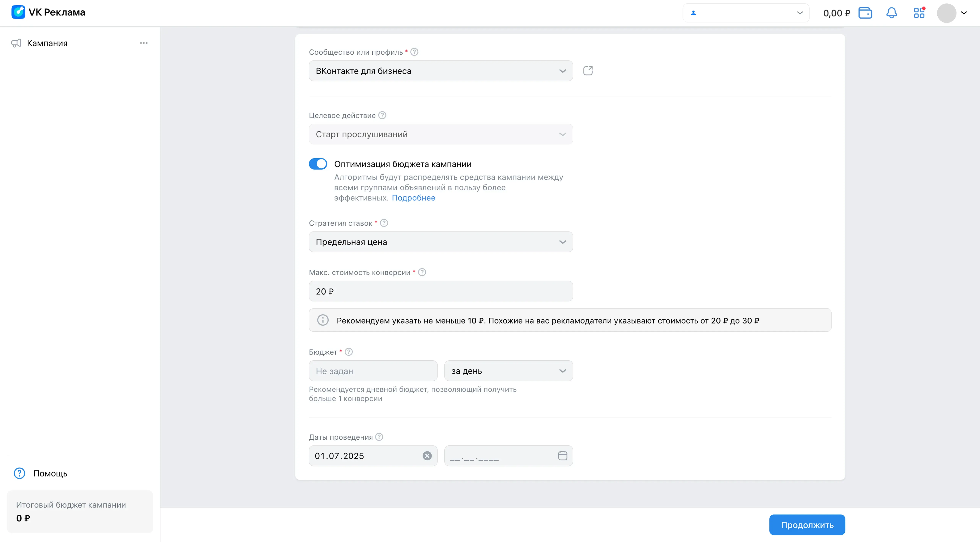This screenshot has width=980, height=542.
Task: Toggle Оптимизация бюджета кампании switch
Action: [x=318, y=164]
